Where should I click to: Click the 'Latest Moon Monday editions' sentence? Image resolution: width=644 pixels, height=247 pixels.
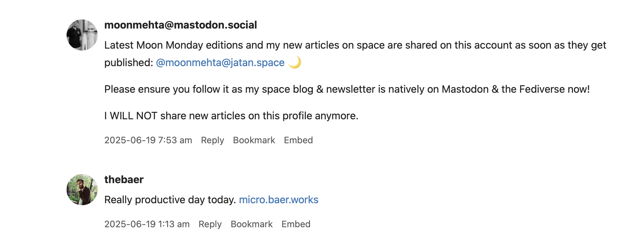(355, 45)
